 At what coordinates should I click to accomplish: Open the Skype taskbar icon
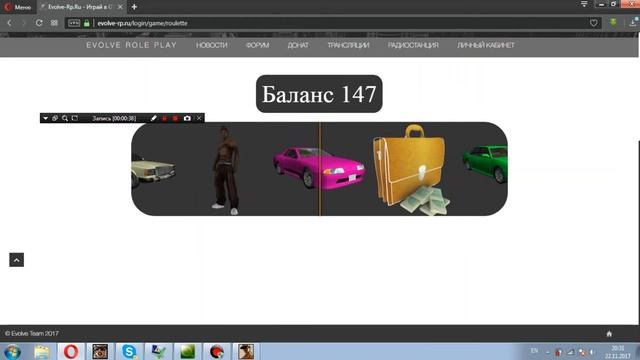coord(129,351)
